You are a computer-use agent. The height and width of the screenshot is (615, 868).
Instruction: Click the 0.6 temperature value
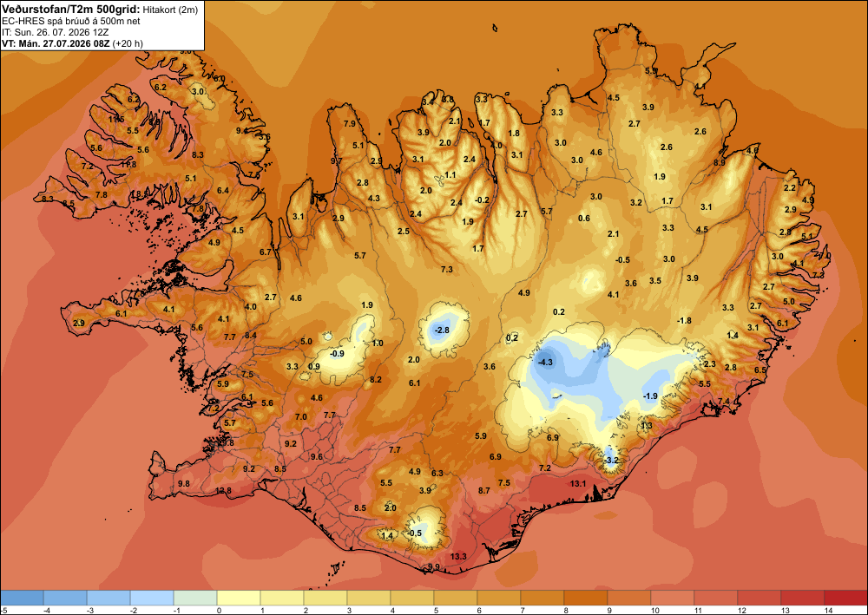584,219
